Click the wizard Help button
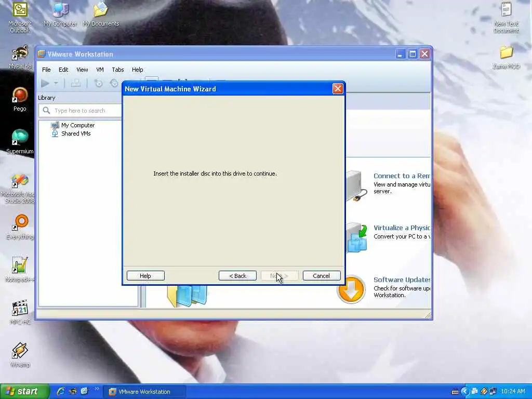The height and width of the screenshot is (399, 532). tap(145, 276)
